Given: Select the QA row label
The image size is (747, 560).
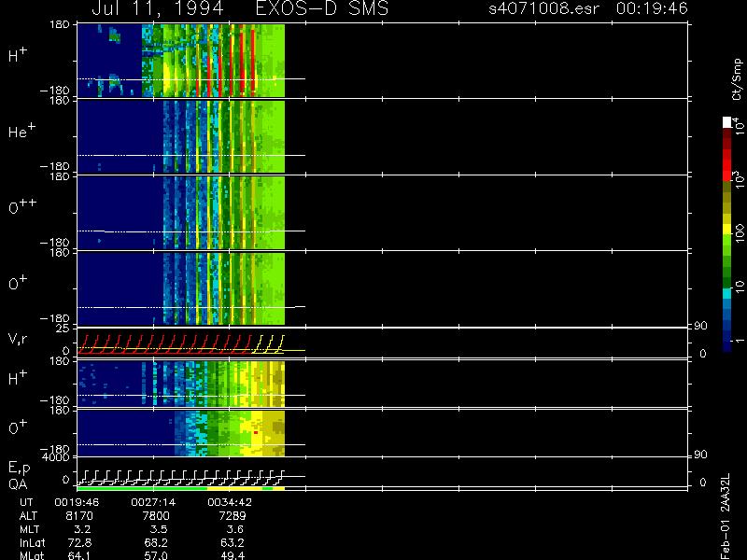Looking at the screenshot, I should click(x=18, y=484).
